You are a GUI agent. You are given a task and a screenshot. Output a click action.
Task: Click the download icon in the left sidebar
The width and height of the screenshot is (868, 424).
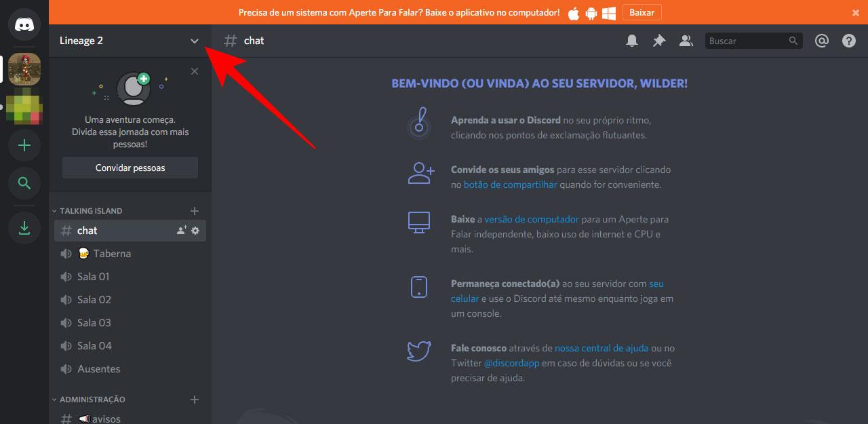pyautogui.click(x=24, y=228)
